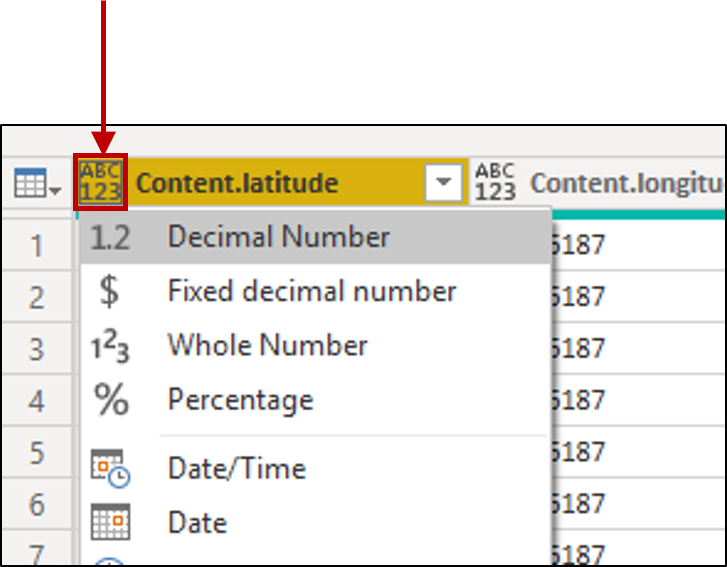The height and width of the screenshot is (567, 727).
Task: Select row number 1
Action: (x=37, y=245)
